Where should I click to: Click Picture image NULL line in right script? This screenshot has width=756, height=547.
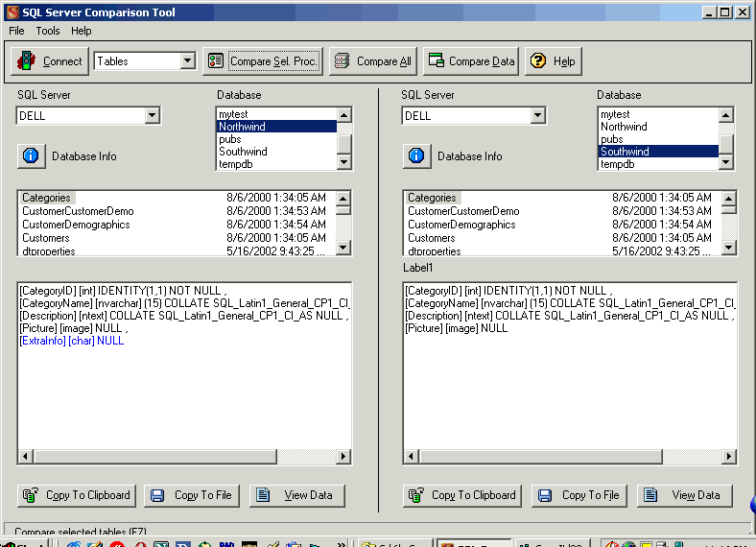coord(456,328)
